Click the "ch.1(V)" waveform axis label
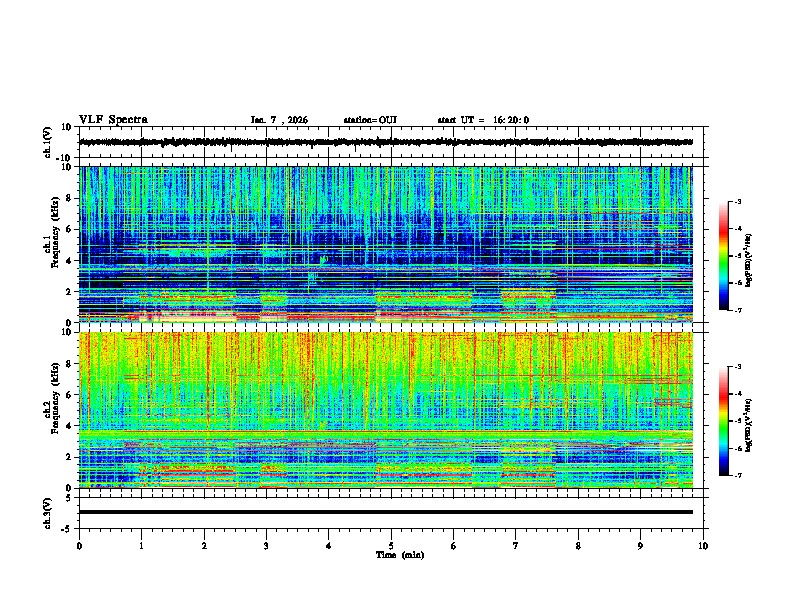Screen dimensions: 792x612 (x=47, y=142)
